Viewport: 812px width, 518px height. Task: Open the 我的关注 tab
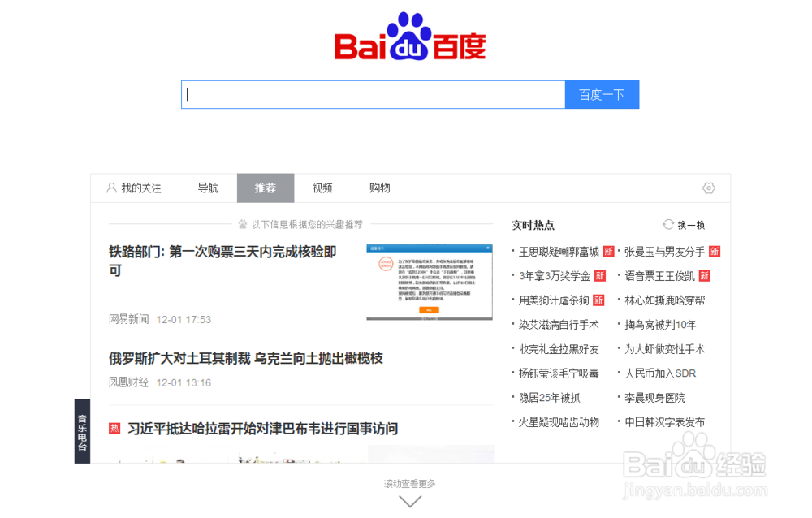tap(134, 188)
